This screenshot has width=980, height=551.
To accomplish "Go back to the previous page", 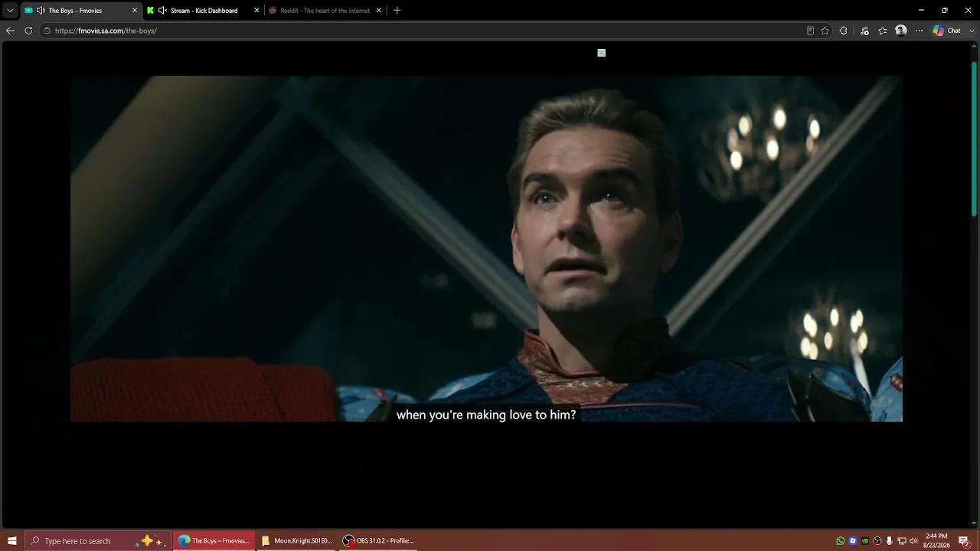I will coord(10,31).
